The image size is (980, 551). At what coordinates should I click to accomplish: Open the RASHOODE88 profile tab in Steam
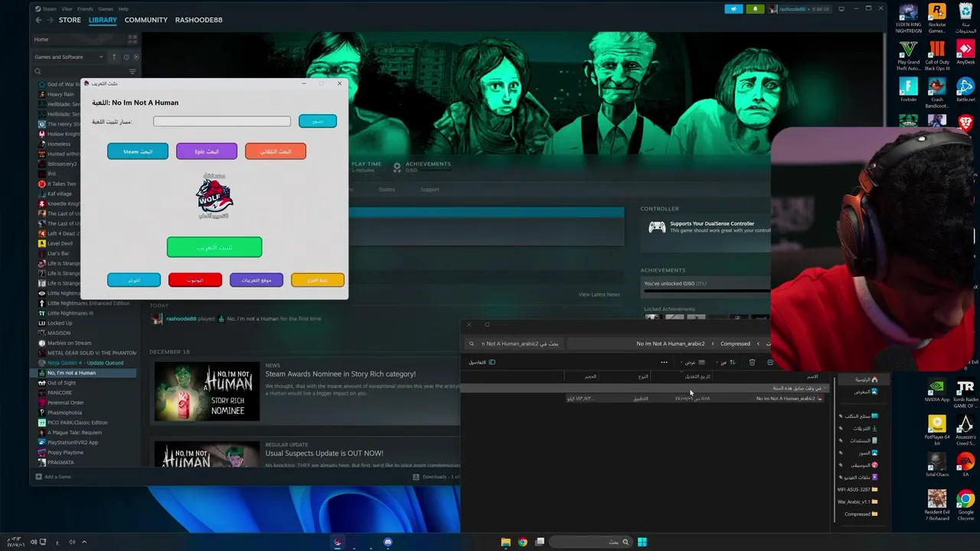click(198, 20)
